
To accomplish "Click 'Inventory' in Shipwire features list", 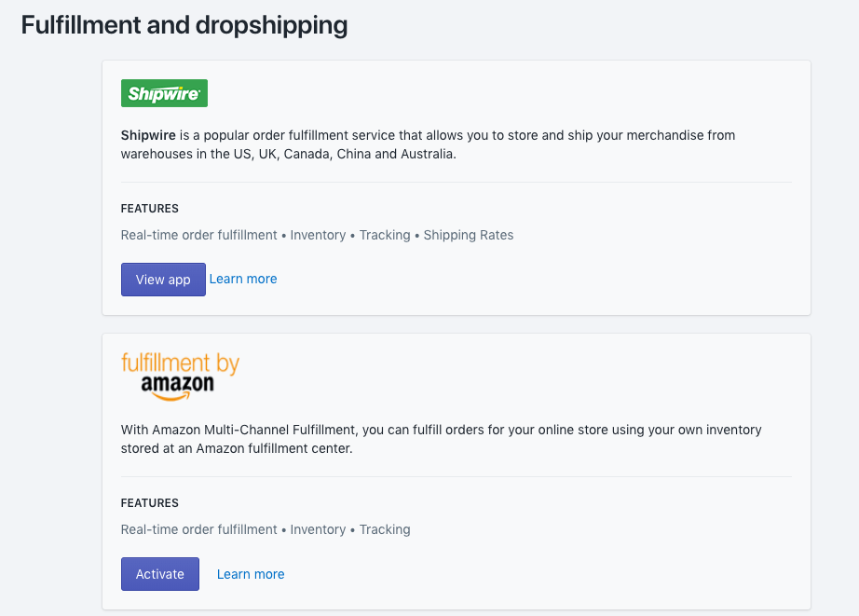I will pos(318,235).
